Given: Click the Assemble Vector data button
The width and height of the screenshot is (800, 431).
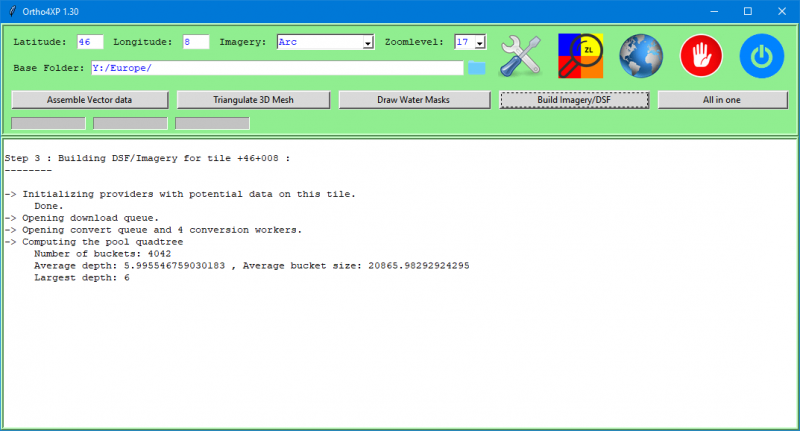Looking at the screenshot, I should coord(90,100).
